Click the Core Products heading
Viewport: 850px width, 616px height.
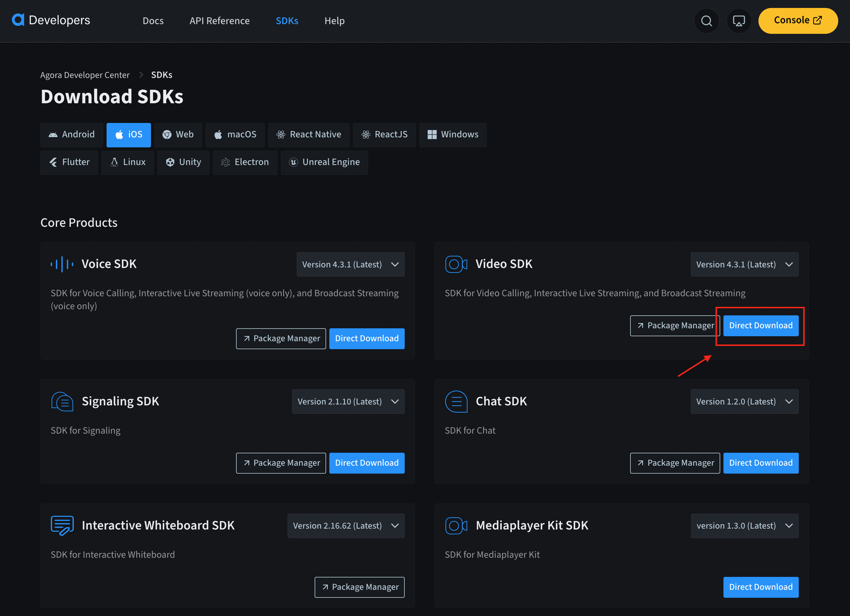(x=79, y=223)
